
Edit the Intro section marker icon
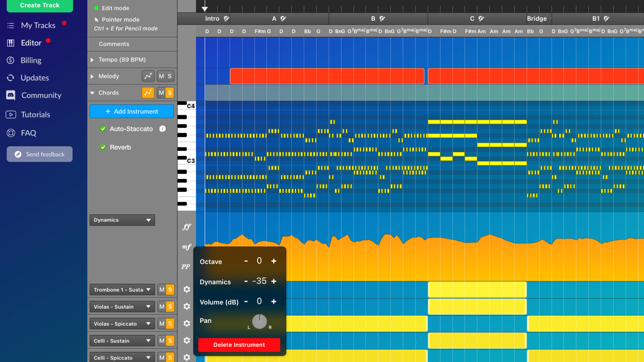(x=226, y=18)
